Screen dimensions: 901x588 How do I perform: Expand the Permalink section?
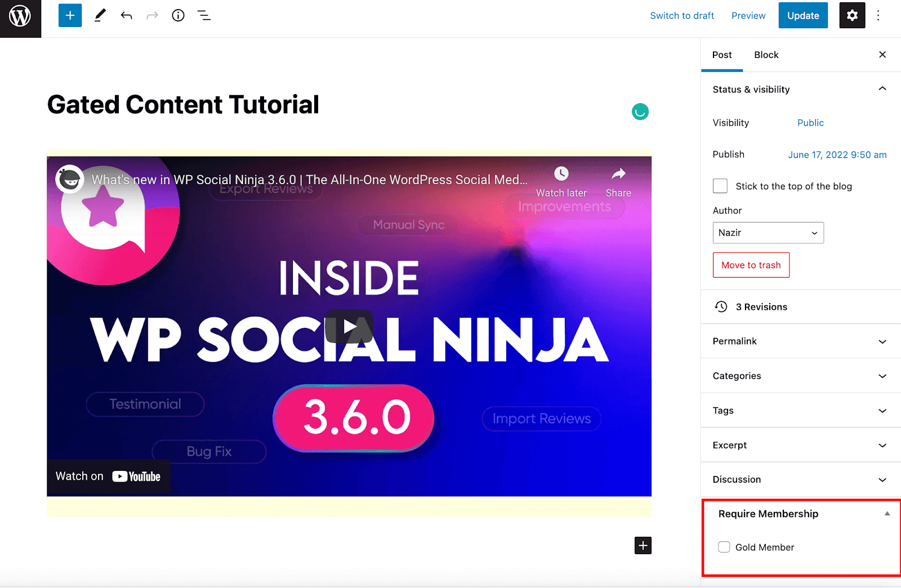coord(801,341)
